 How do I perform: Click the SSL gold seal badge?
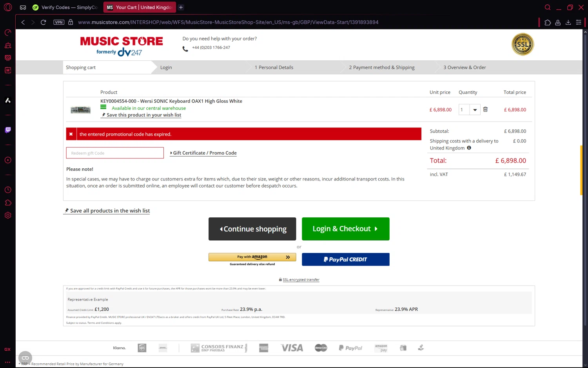(x=523, y=44)
